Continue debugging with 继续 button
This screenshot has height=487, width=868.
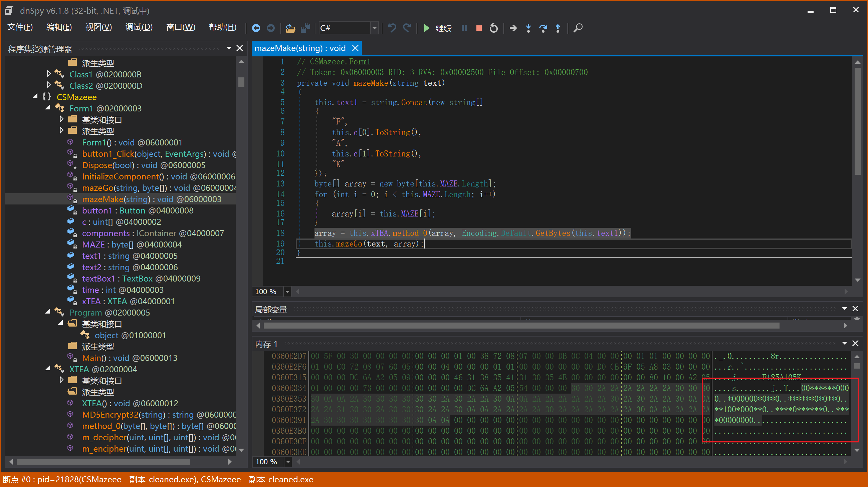pos(437,28)
